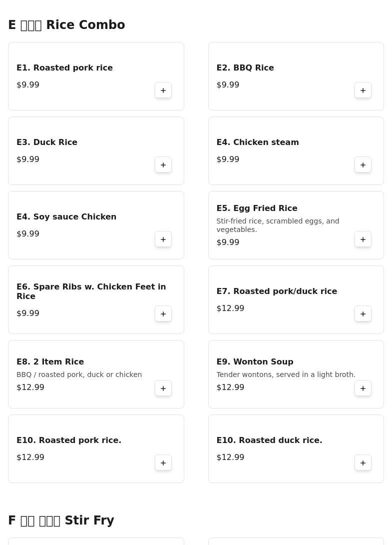Add E1. Roasted pork rice to cart

[163, 90]
